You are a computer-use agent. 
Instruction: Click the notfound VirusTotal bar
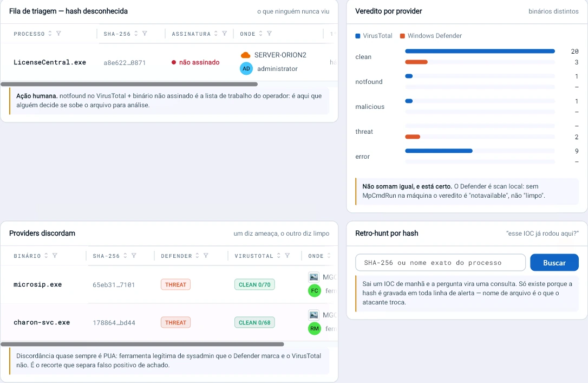[409, 76]
